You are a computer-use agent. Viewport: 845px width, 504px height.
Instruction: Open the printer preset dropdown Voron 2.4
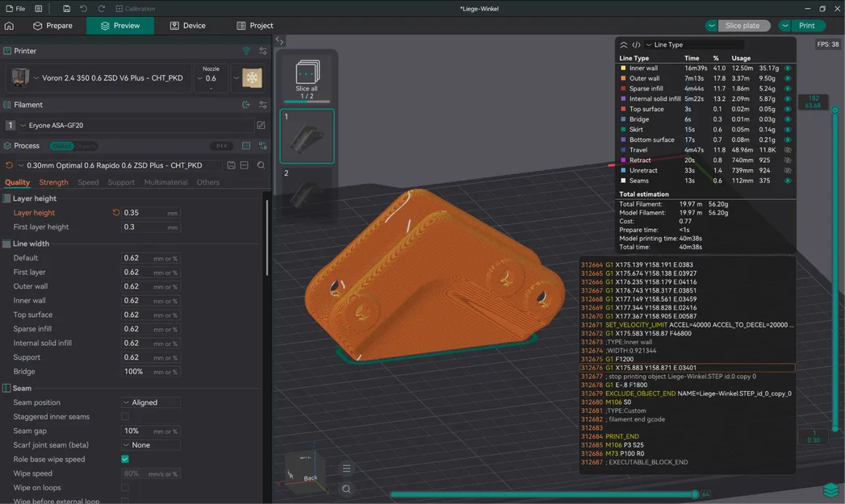click(x=98, y=77)
